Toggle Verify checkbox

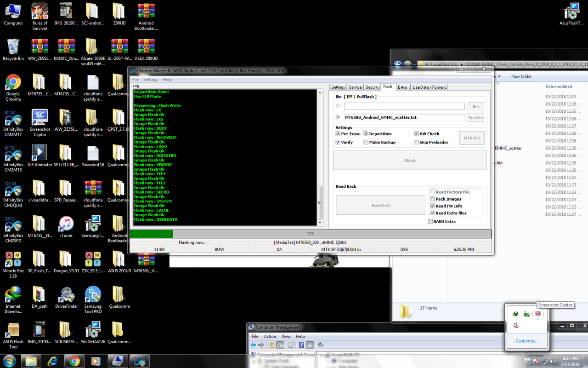click(x=339, y=142)
